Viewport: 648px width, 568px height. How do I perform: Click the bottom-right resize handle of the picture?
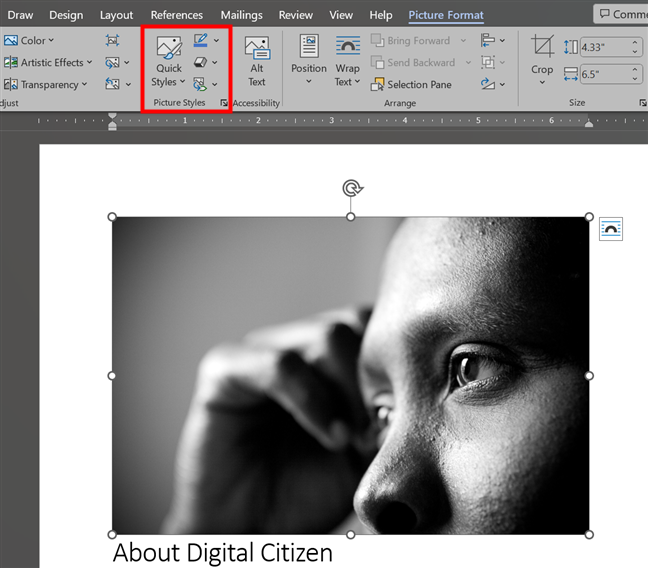click(589, 535)
